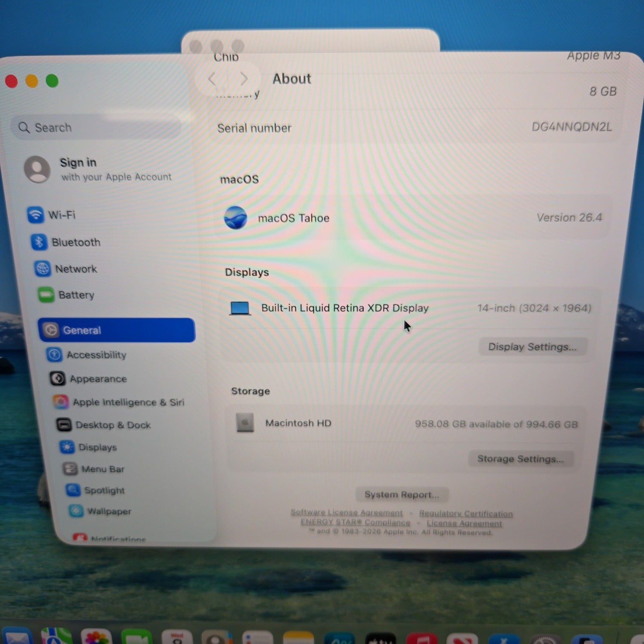Open Storage Settings... button
644x644 pixels.
(x=520, y=459)
